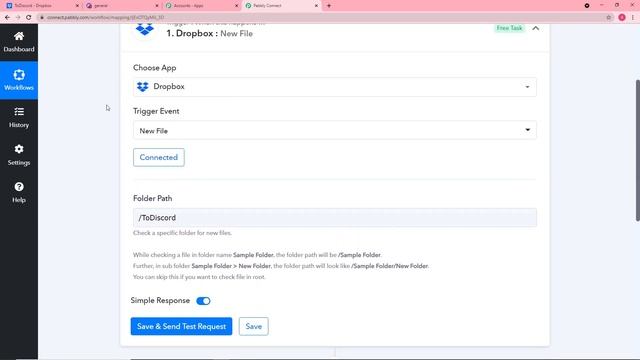Viewport: 640px width, 360px height.
Task: Open the browser profile avatar
Action: click(x=622, y=17)
